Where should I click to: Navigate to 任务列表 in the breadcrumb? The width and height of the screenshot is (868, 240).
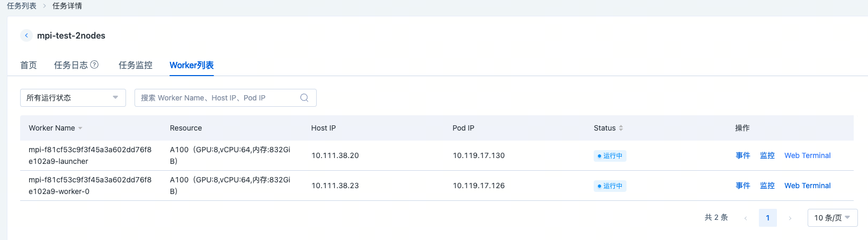22,6
